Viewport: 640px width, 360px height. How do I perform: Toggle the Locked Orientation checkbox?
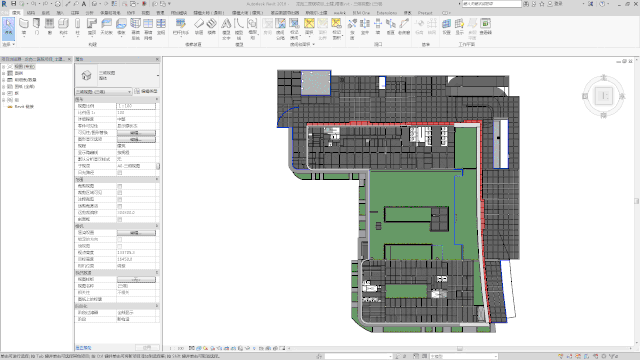tap(120, 239)
